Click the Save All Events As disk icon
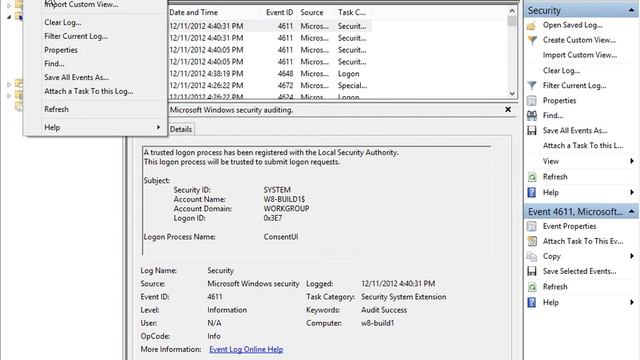 [532, 131]
